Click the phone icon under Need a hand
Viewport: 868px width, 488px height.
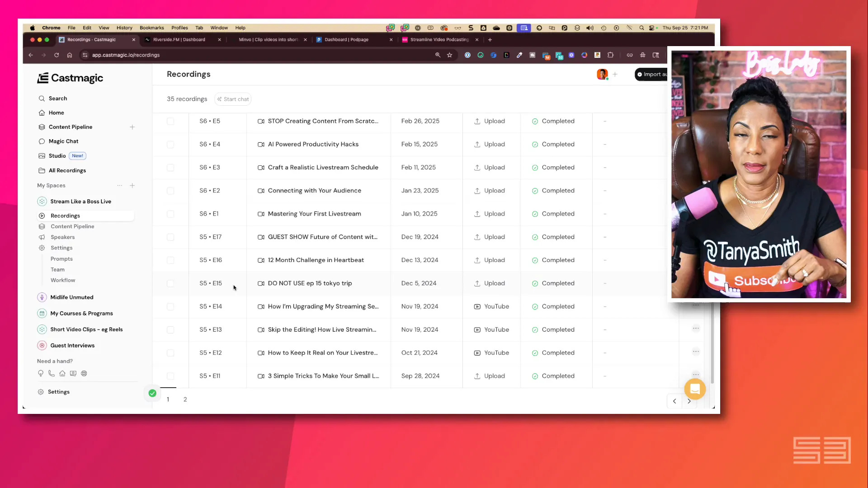coord(52,374)
